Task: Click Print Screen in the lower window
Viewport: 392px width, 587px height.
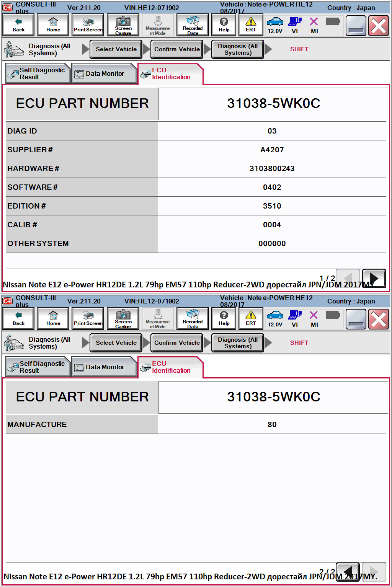Action: (88, 318)
